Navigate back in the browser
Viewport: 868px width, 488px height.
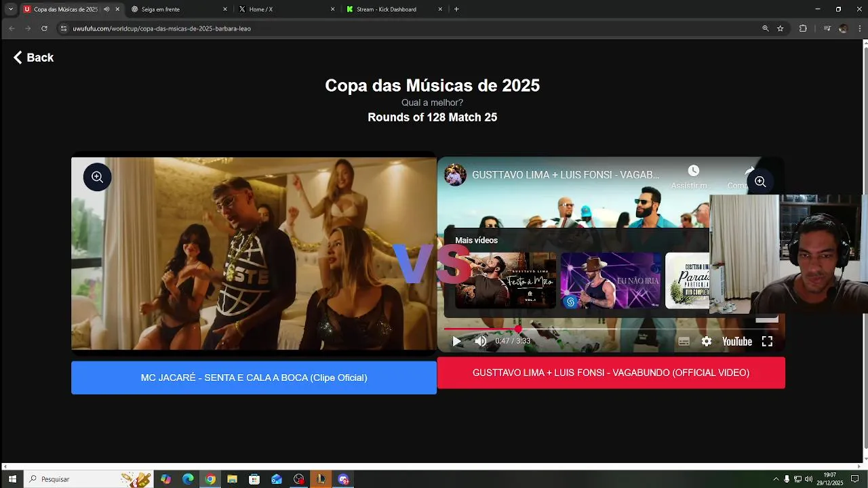(x=12, y=28)
